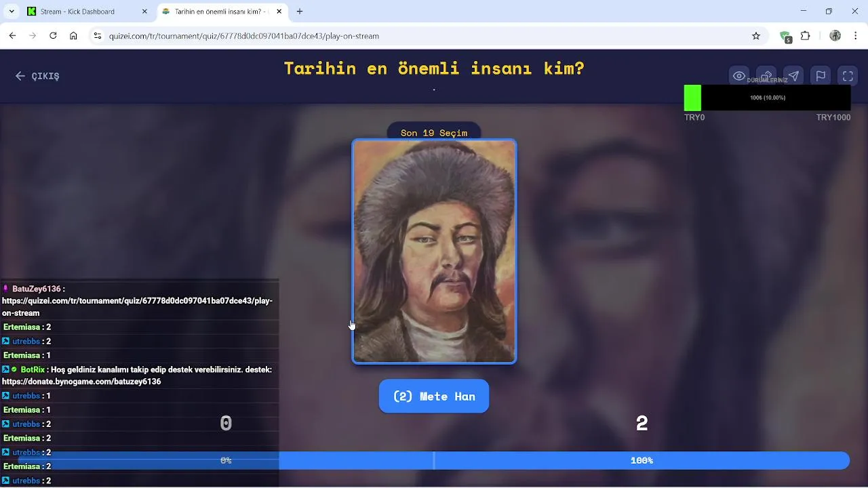This screenshot has height=488, width=868.
Task: Toggle fullscreen mode icon in quiz toolbar
Action: pyautogui.click(x=848, y=76)
